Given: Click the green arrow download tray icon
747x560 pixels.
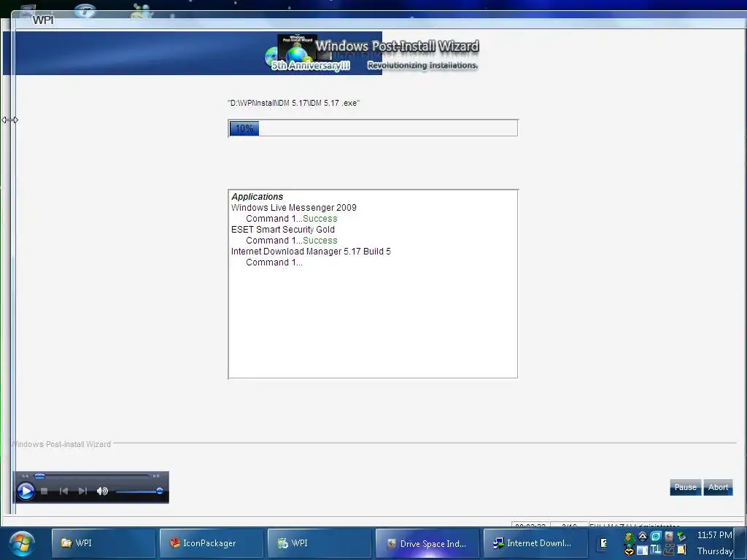Looking at the screenshot, I should pos(682,537).
